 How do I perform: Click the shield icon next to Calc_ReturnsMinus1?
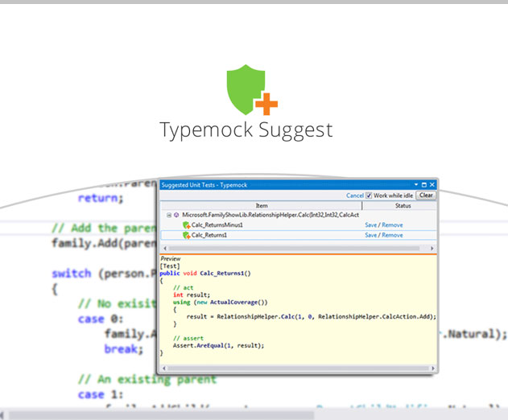pos(186,225)
